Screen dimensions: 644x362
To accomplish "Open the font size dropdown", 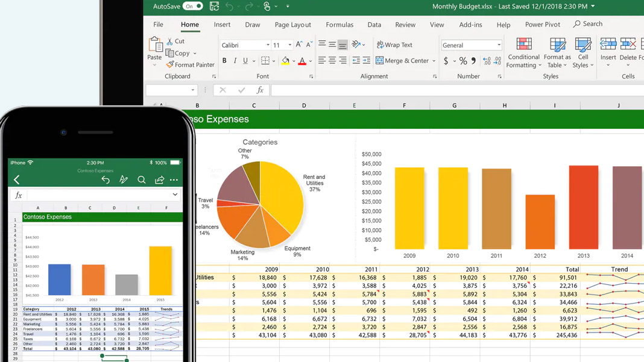I will [290, 45].
